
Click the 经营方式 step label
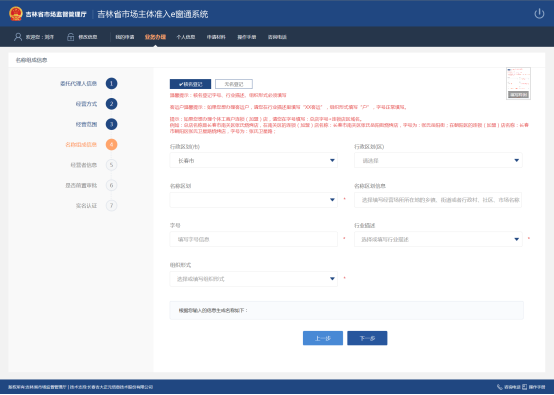click(86, 104)
